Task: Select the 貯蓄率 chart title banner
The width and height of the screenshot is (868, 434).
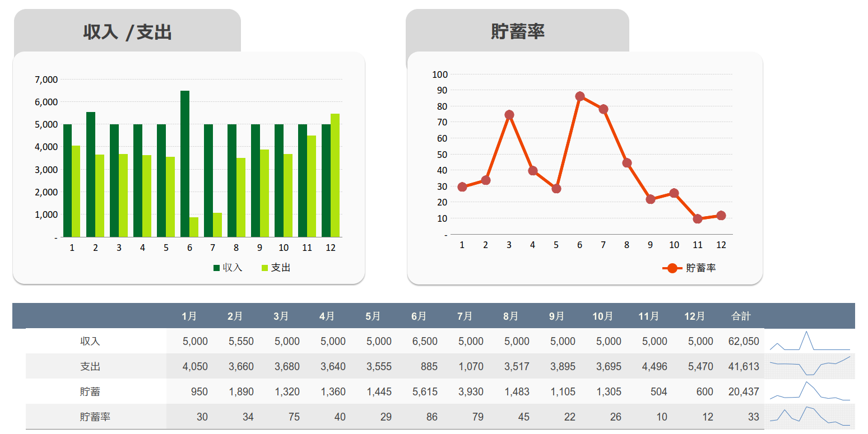Action: [x=517, y=31]
